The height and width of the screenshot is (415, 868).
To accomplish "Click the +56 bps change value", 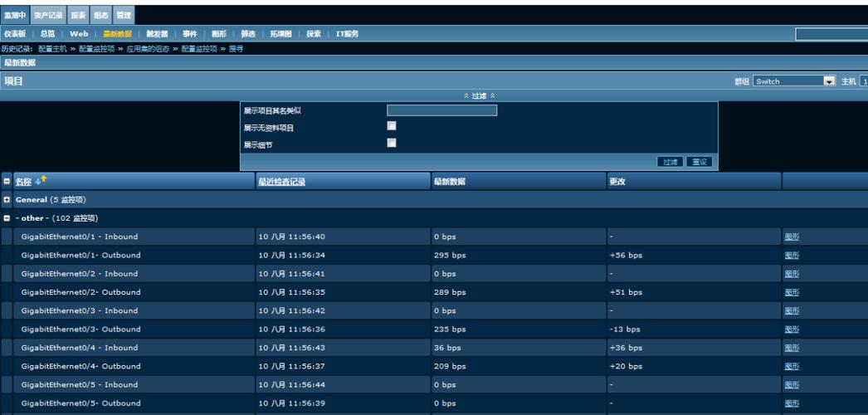I will point(626,255).
